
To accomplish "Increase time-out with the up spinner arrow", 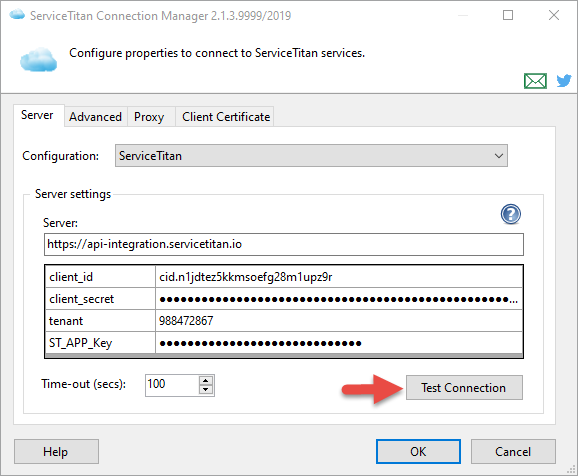I will (x=206, y=381).
